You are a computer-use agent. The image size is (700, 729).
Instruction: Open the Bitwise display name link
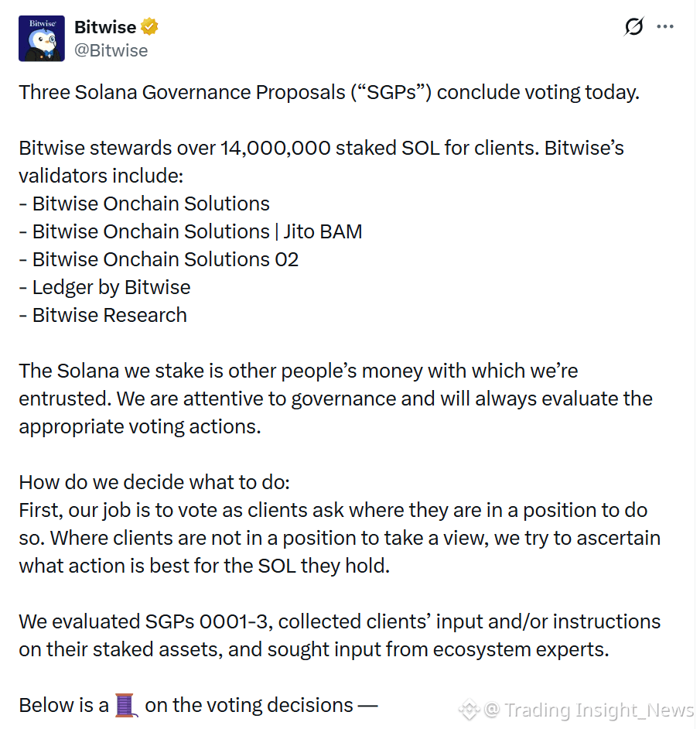pos(105,27)
